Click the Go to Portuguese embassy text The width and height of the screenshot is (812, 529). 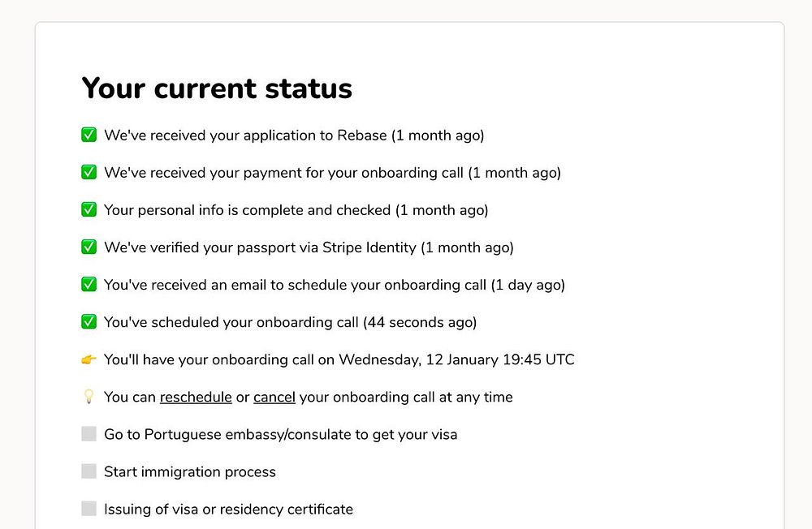(280, 435)
